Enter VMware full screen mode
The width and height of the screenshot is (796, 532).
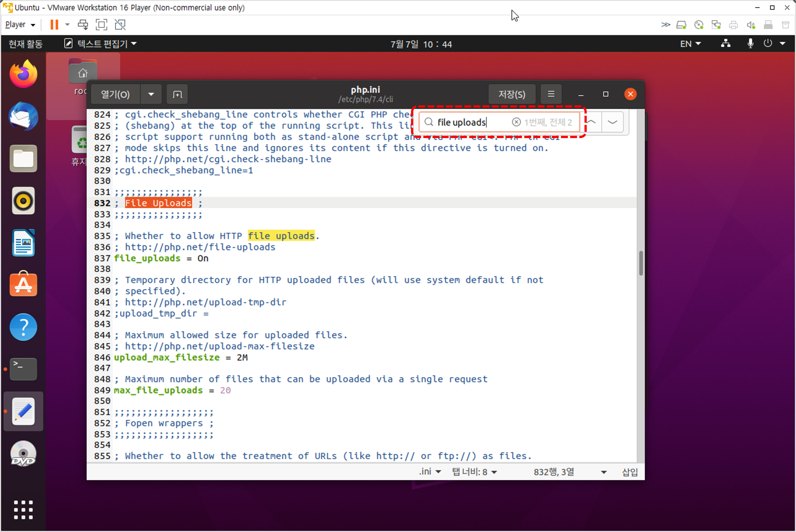101,25
